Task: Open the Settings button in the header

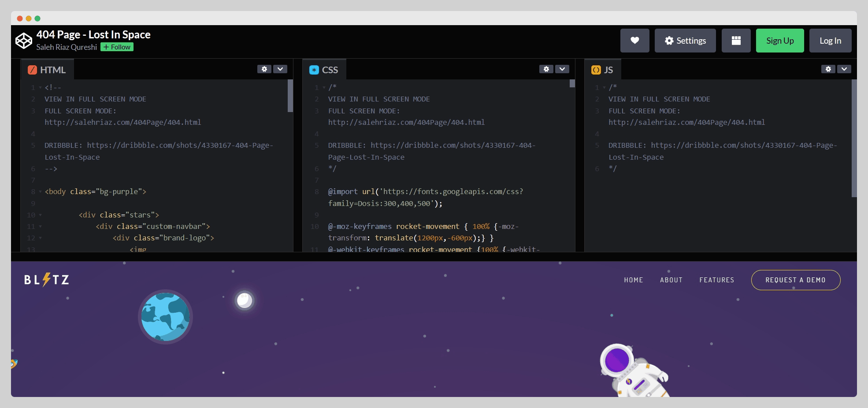Action: [x=685, y=41]
